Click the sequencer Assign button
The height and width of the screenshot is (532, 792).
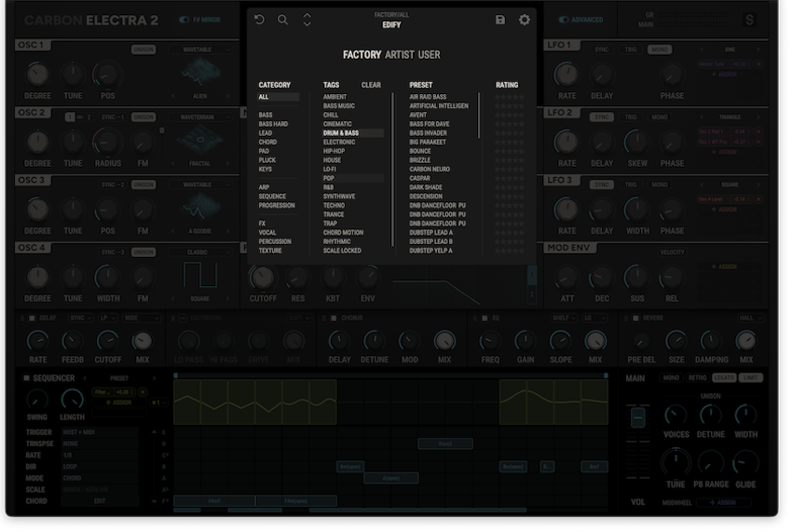pos(118,402)
